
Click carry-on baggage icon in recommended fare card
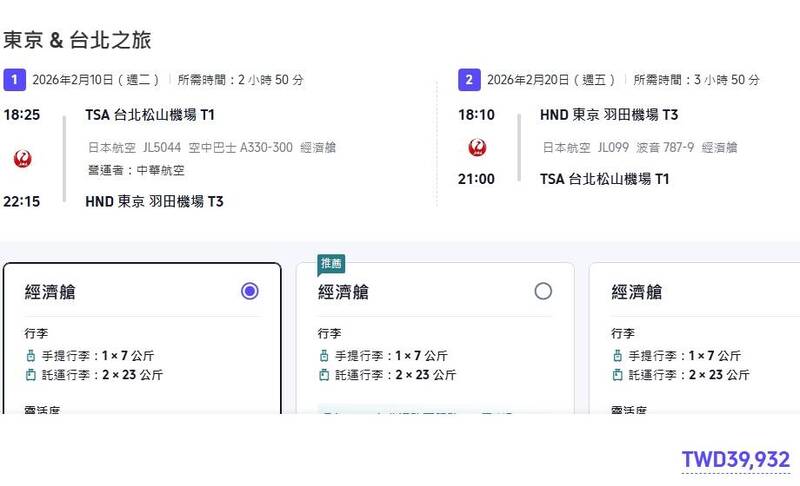pos(324,355)
